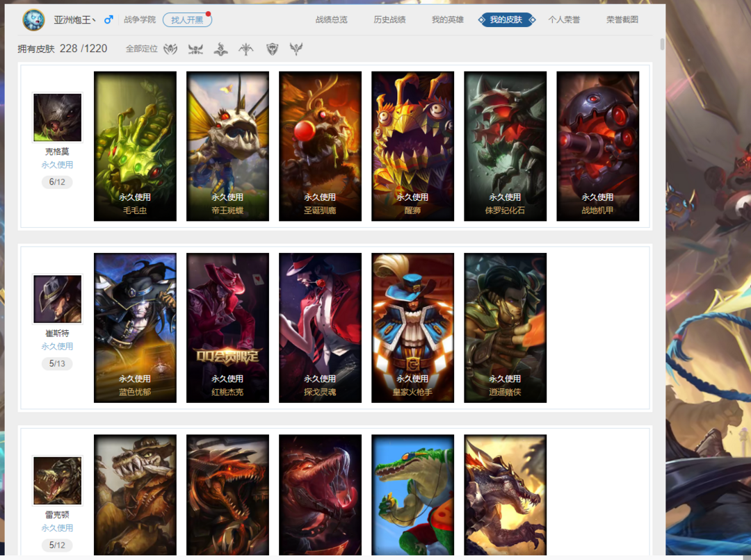The image size is (751, 560).
Task: Click the 5/13 skin count badge
Action: 57,364
